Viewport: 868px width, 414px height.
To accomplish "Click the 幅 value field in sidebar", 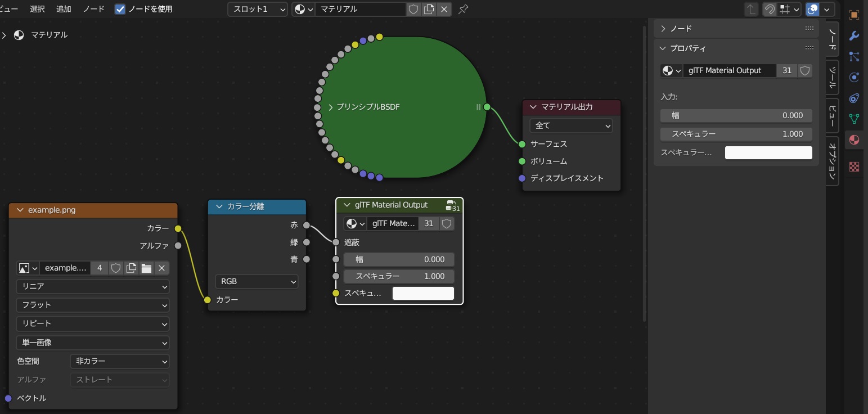I will (736, 115).
